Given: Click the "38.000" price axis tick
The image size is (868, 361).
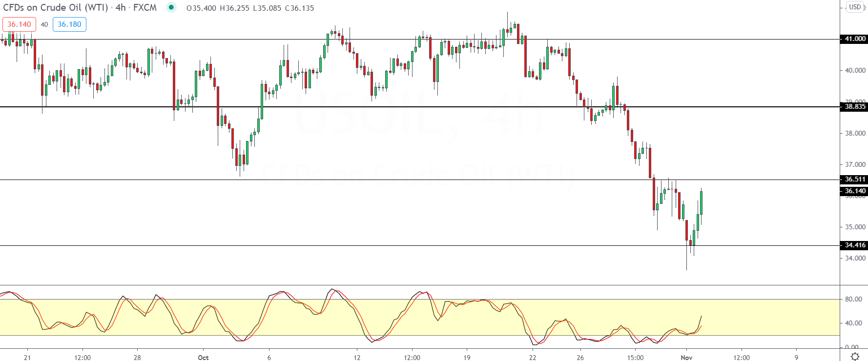Looking at the screenshot, I should coord(855,133).
